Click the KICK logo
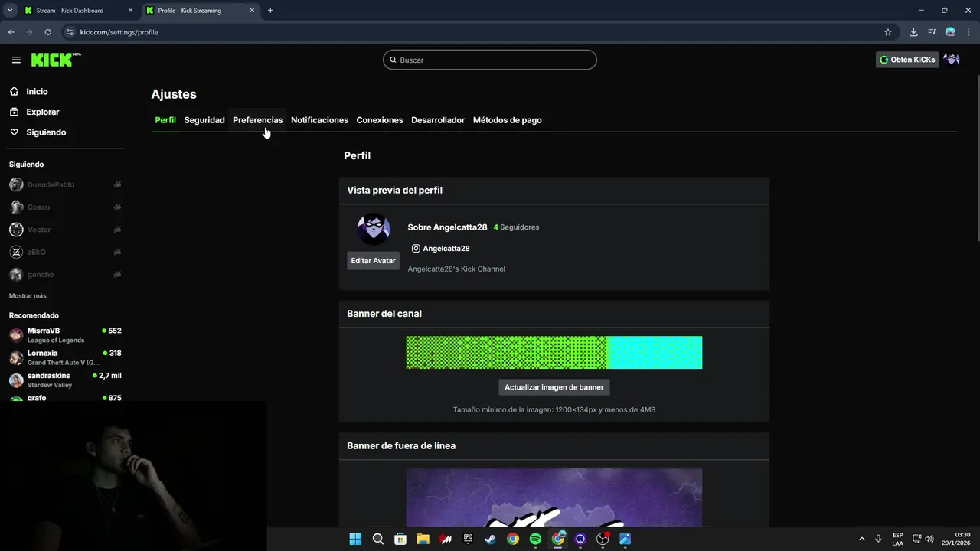The width and height of the screenshot is (980, 551). point(56,60)
